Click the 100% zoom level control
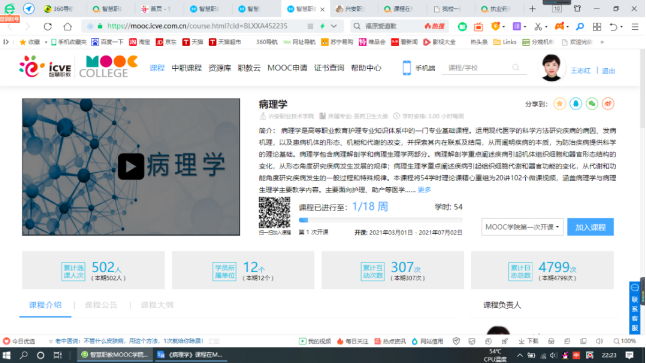 (625, 341)
